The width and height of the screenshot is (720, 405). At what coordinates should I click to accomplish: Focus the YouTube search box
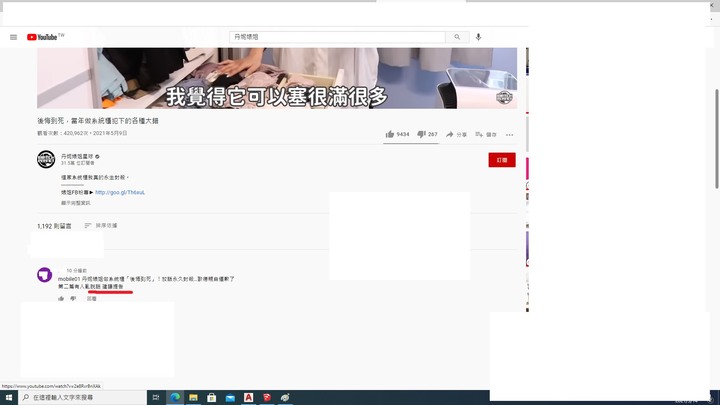click(x=338, y=37)
